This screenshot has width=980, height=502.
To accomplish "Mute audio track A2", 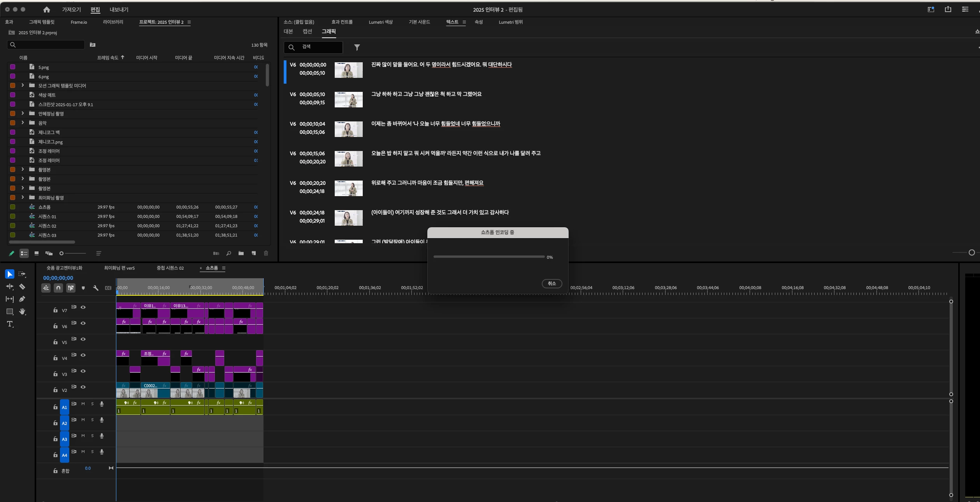I will (x=83, y=420).
